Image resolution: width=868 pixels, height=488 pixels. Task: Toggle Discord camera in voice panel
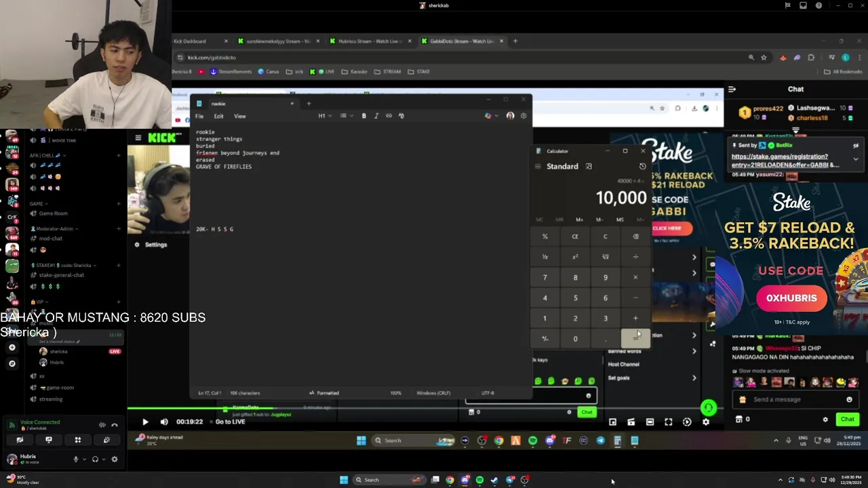click(x=20, y=440)
